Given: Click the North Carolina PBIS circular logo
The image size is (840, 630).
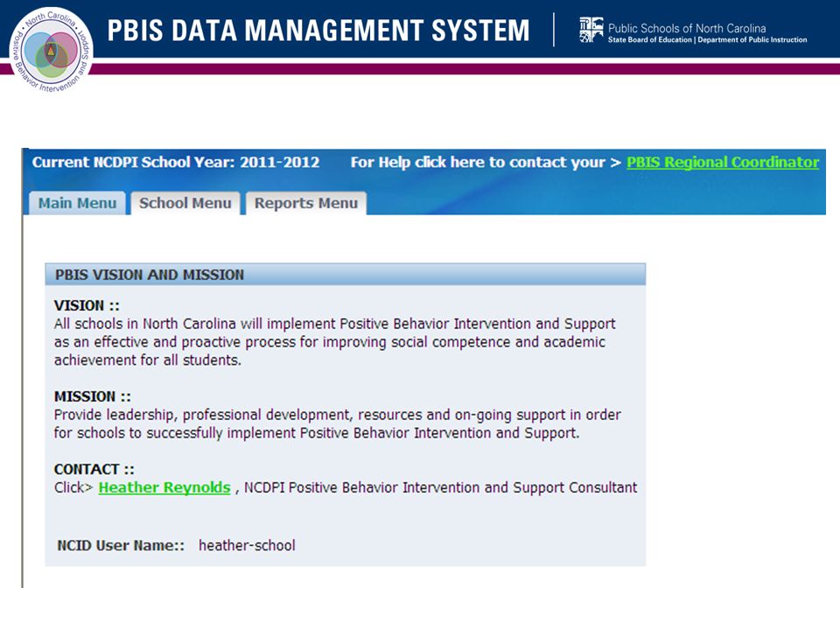Looking at the screenshot, I should coord(52,51).
